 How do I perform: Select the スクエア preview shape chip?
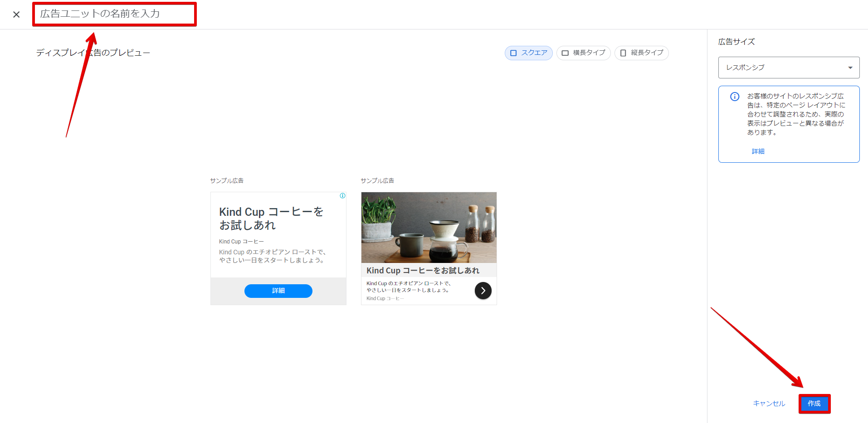pyautogui.click(x=528, y=53)
